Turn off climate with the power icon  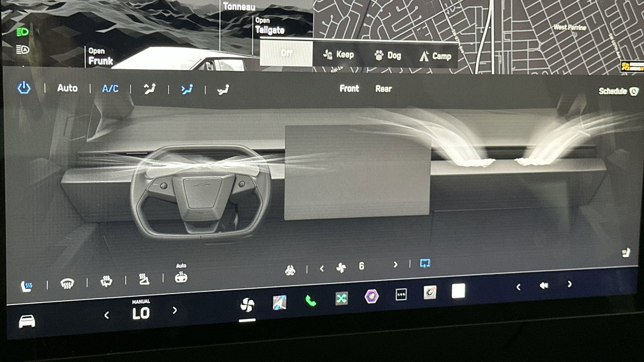(x=24, y=88)
